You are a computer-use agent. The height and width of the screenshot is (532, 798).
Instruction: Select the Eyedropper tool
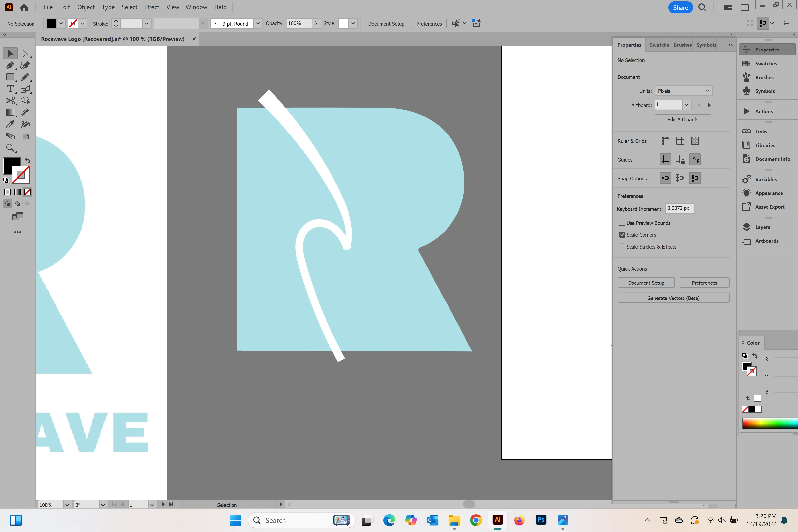(10, 124)
